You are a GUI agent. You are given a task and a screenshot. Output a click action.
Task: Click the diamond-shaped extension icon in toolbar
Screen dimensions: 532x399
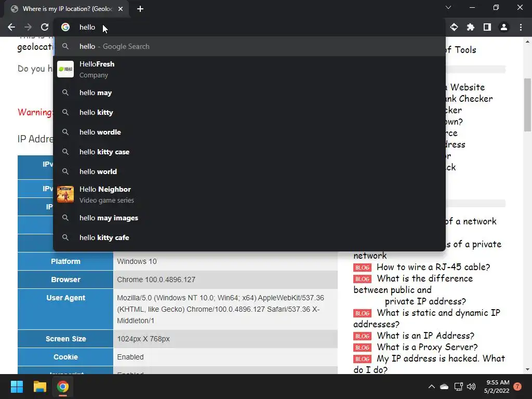click(x=454, y=27)
